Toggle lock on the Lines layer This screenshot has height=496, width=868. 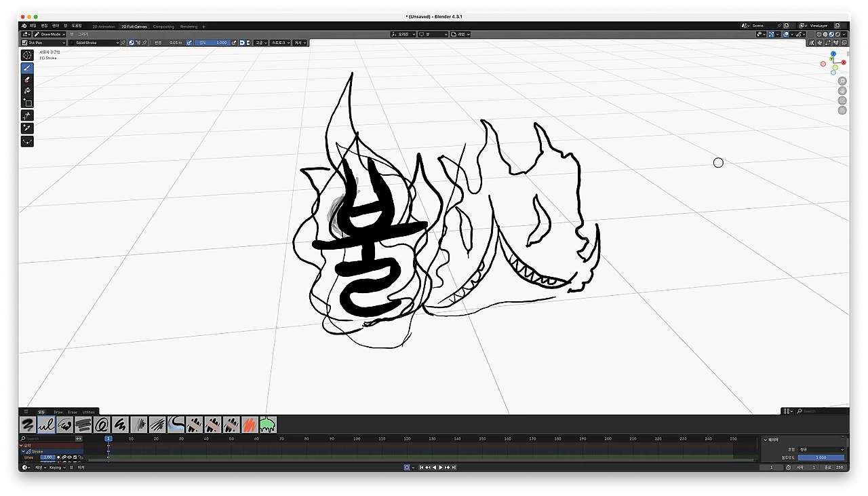pos(81,457)
